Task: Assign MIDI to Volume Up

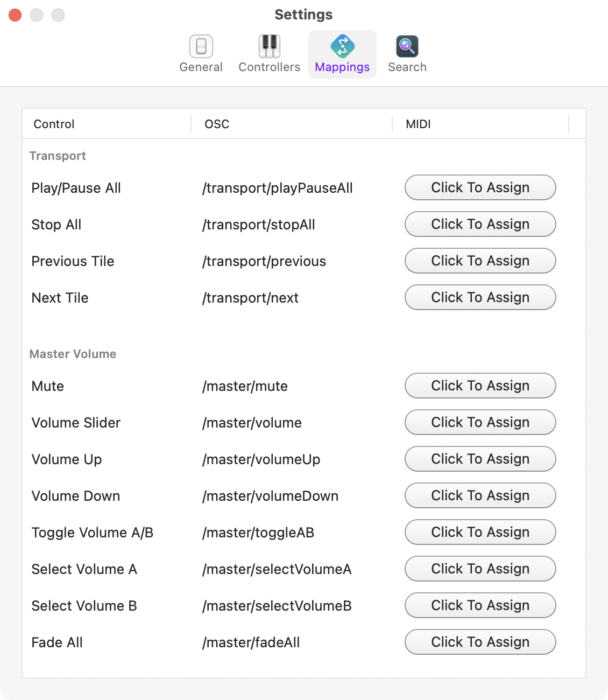Action: coord(480,459)
